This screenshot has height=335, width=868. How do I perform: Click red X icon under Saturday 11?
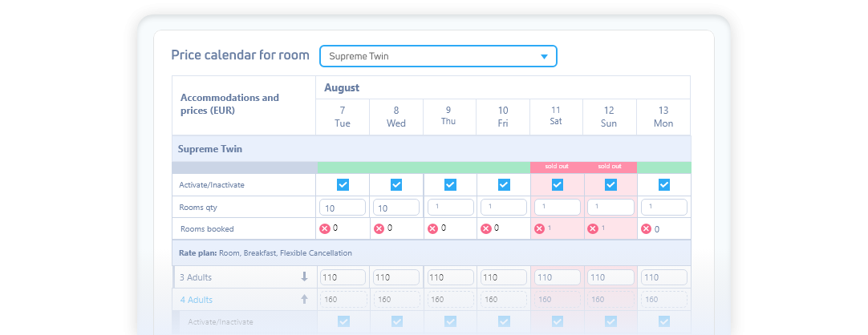539,228
